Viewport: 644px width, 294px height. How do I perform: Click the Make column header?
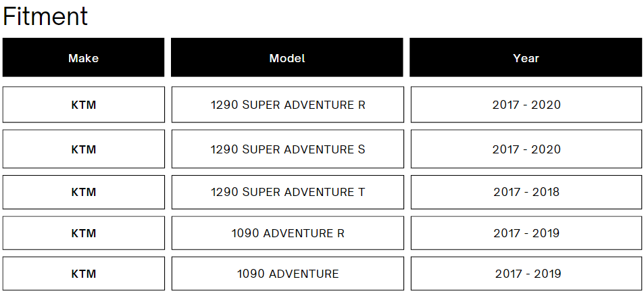[83, 57]
